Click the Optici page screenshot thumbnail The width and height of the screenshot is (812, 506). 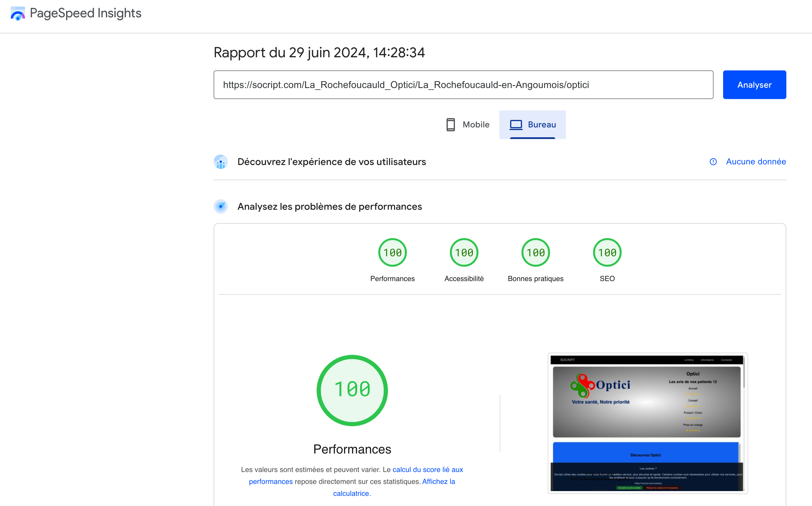click(x=647, y=423)
